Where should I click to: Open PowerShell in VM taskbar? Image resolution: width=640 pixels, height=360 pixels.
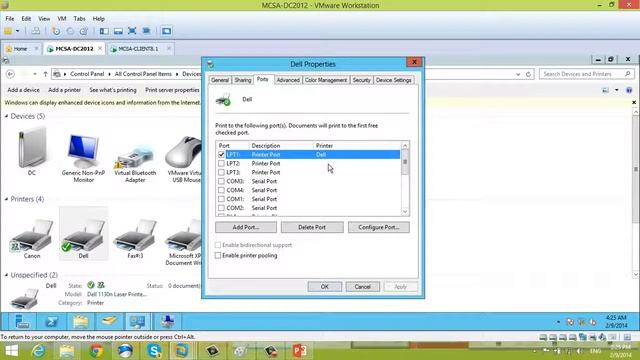click(x=51, y=322)
